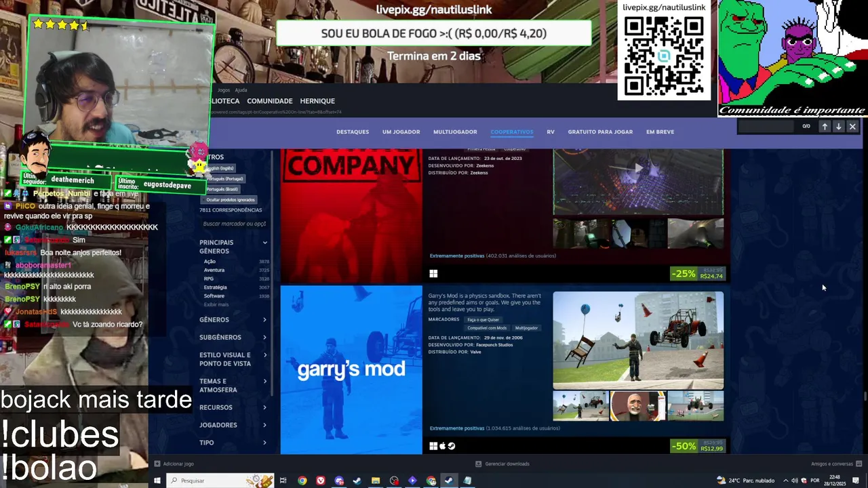Click the Faça o que Quiser tag
Image resolution: width=868 pixels, height=488 pixels.
point(483,319)
